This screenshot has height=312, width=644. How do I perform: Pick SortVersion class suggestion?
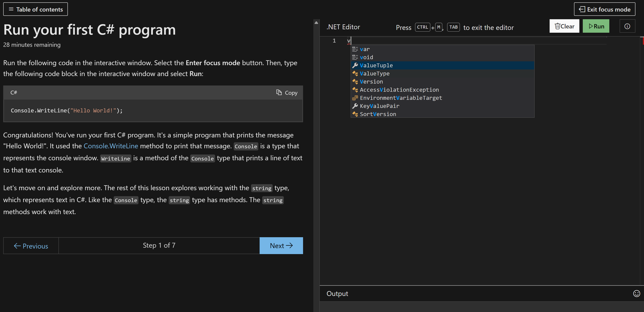pos(443,114)
